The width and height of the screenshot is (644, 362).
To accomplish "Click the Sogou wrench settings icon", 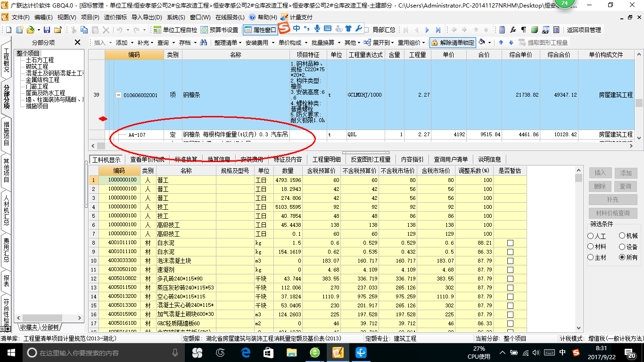I will 359,28.
